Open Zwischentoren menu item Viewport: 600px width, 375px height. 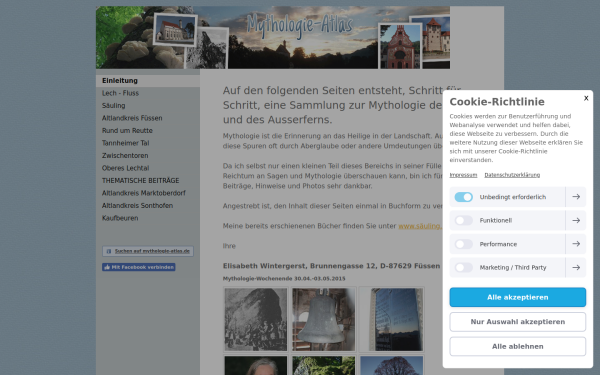tap(125, 156)
